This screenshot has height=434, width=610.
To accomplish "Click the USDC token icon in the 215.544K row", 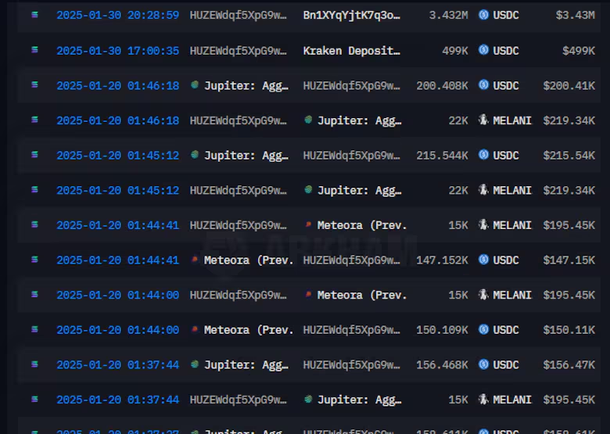I will coord(484,155).
